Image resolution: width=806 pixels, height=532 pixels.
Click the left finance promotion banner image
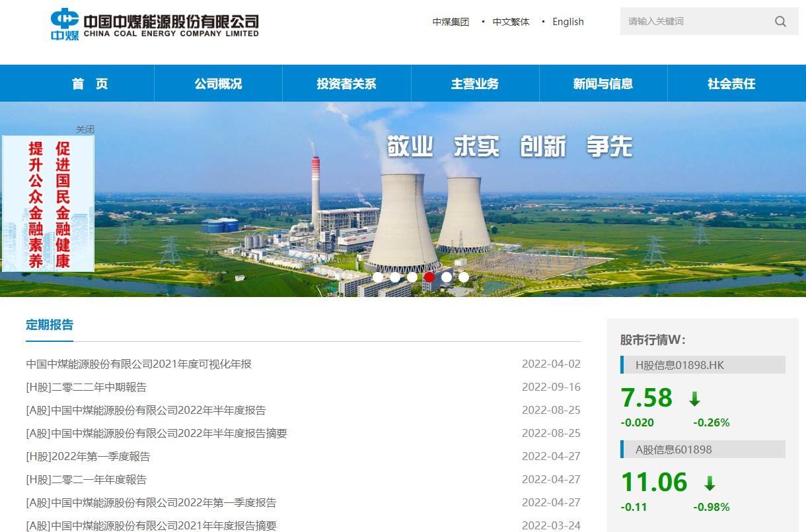48,203
